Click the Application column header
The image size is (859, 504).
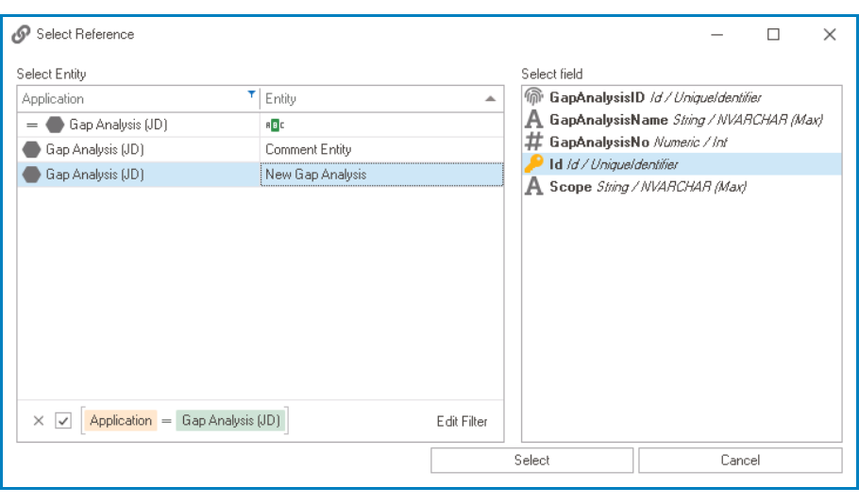(x=132, y=98)
